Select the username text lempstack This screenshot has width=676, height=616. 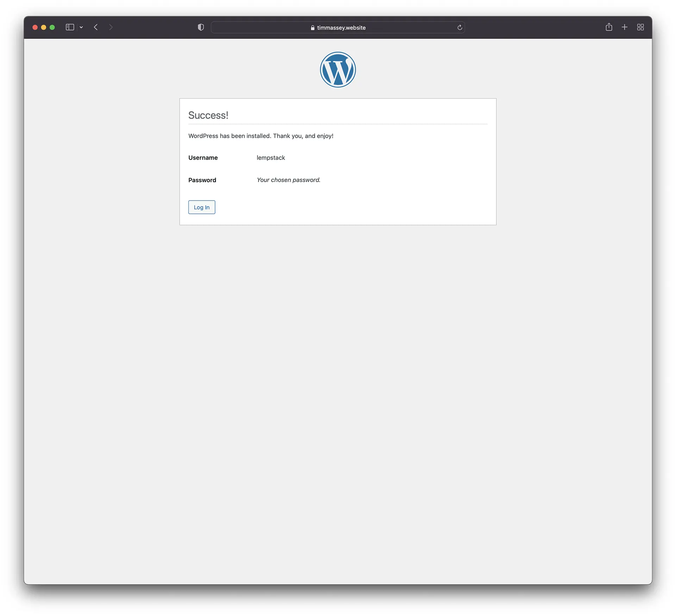[x=271, y=158]
